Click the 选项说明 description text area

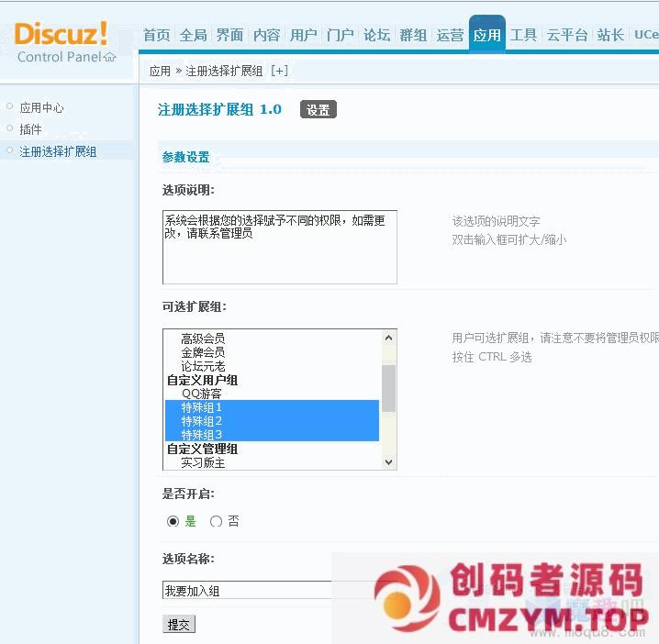279,248
